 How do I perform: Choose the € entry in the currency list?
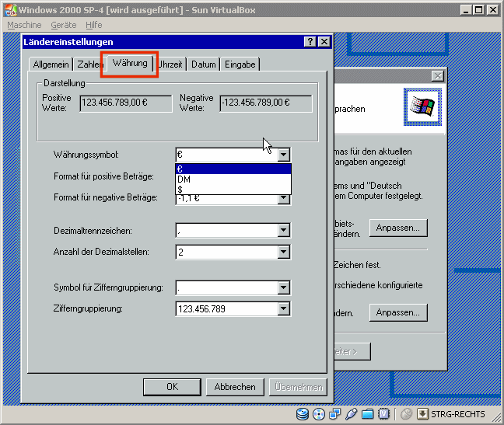point(233,169)
